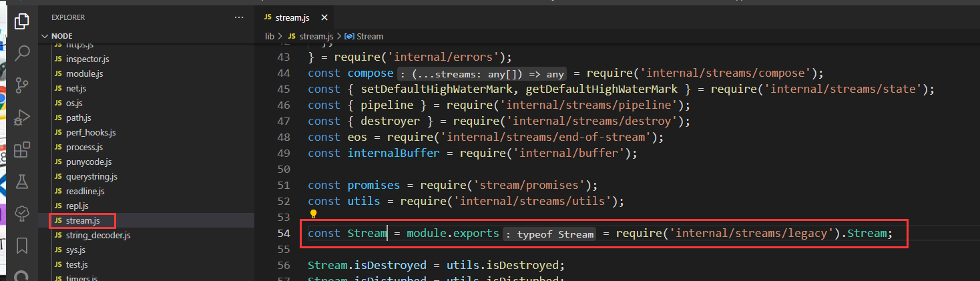Close the stream.js editor tab

(x=324, y=17)
